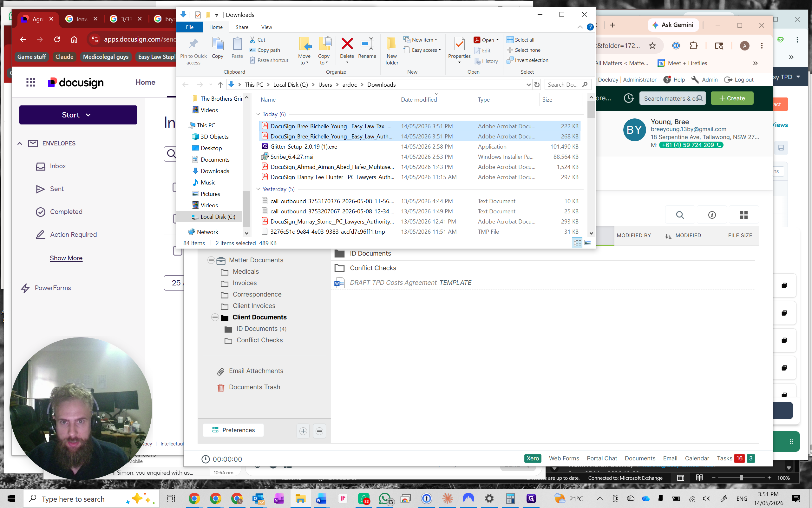Click the Log out link
812x508 pixels.
pyautogui.click(x=739, y=80)
